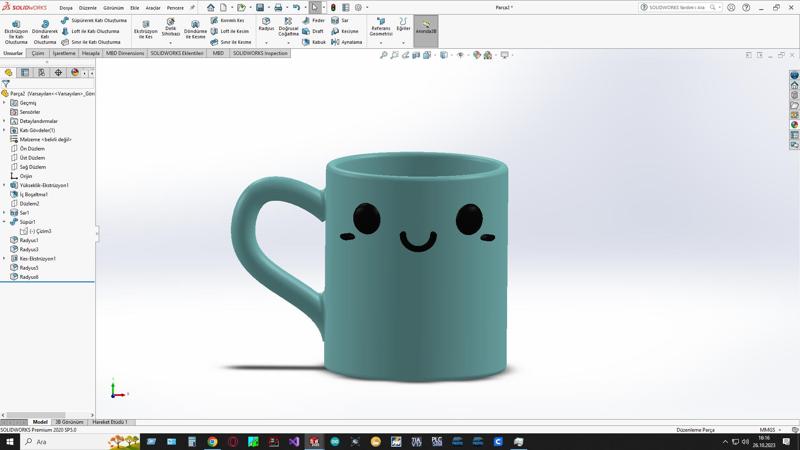Switch to the Çizim tab

(x=38, y=53)
